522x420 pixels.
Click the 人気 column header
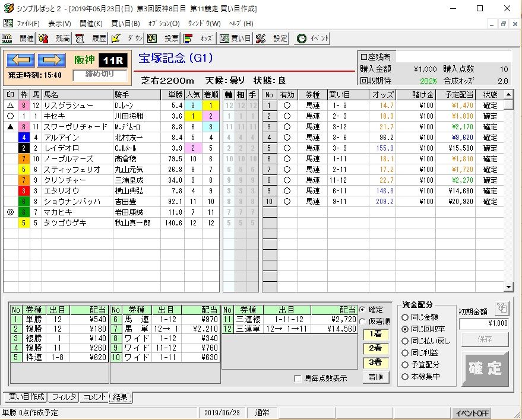click(193, 95)
